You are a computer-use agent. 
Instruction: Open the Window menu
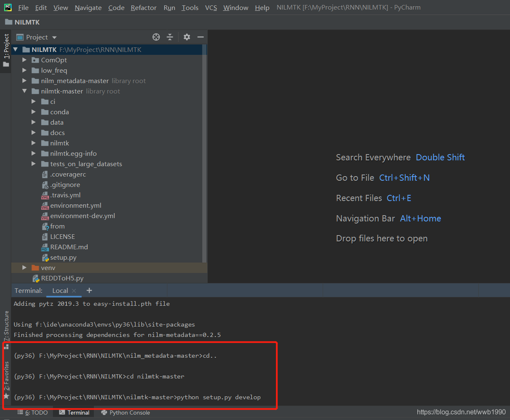coord(235,7)
